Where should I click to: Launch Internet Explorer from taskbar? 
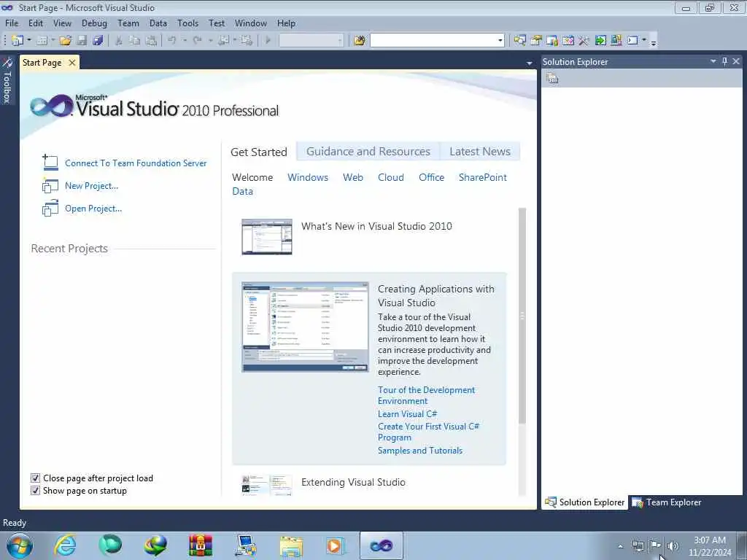pyautogui.click(x=65, y=545)
